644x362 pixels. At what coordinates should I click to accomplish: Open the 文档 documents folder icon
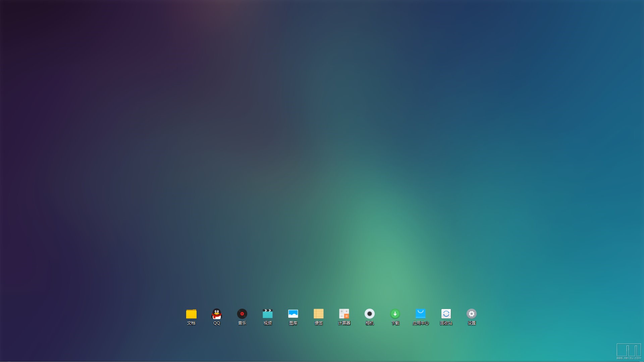191,314
